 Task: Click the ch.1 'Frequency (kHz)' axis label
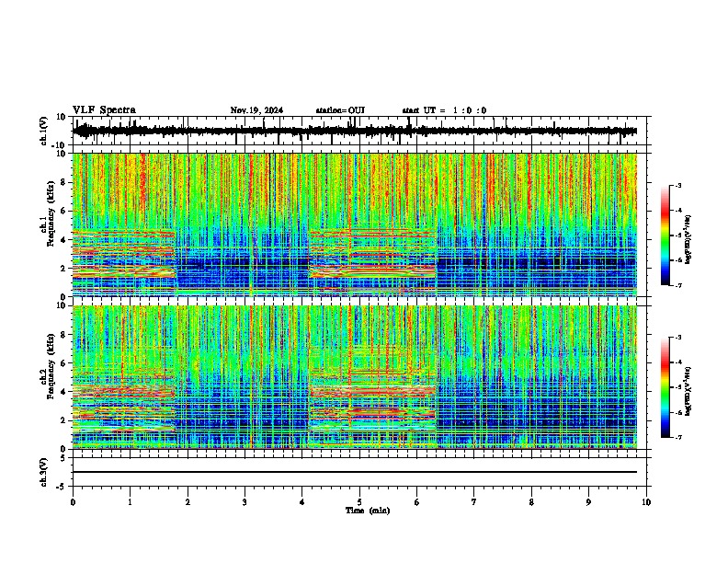51,213
